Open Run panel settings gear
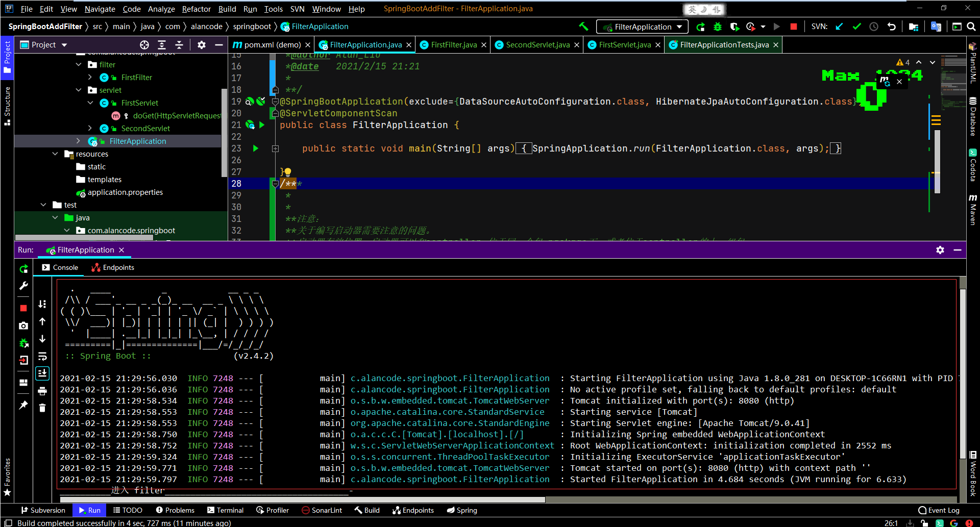This screenshot has height=527, width=980. click(x=940, y=250)
